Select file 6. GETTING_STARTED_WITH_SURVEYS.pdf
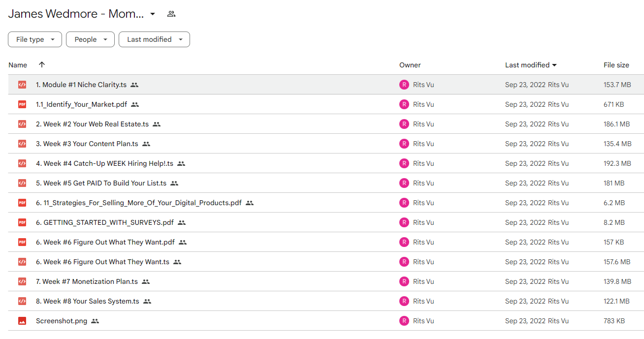 [x=105, y=222]
